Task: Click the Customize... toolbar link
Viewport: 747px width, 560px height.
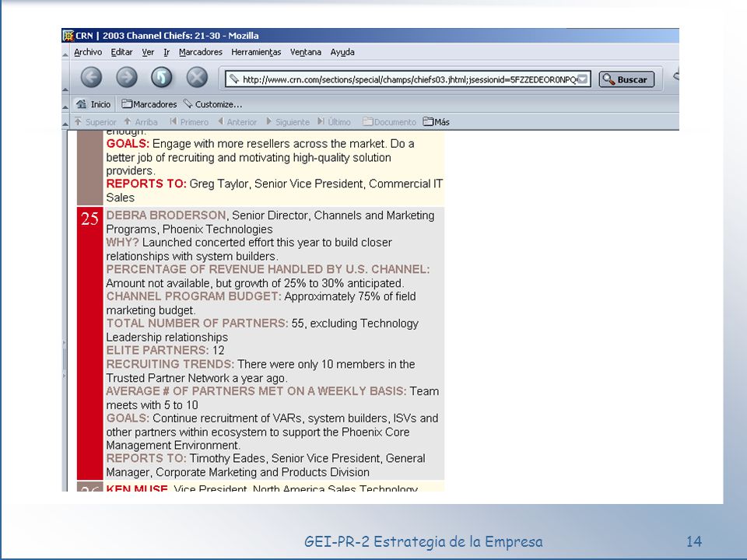Action: click(213, 103)
